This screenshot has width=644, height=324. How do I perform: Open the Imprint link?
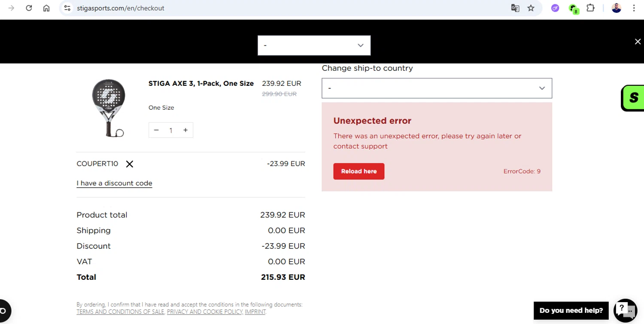[255, 312]
